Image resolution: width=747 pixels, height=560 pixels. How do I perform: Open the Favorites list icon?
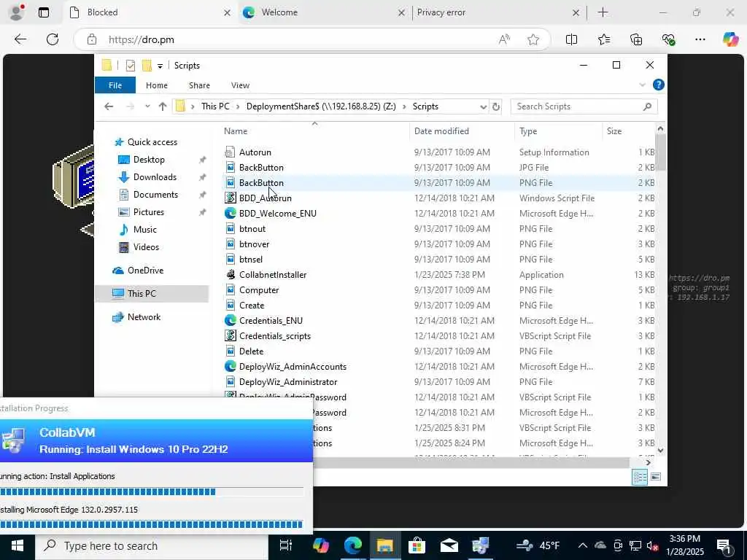(x=603, y=39)
